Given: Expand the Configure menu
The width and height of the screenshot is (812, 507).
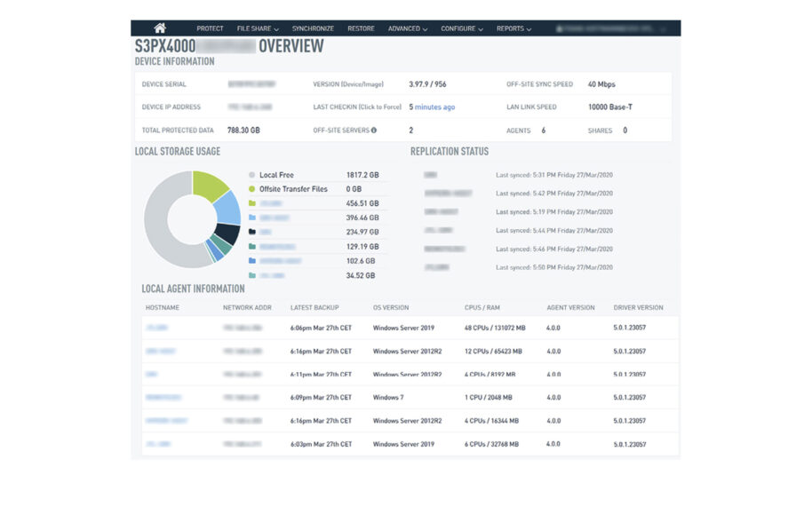Looking at the screenshot, I should coord(461,28).
